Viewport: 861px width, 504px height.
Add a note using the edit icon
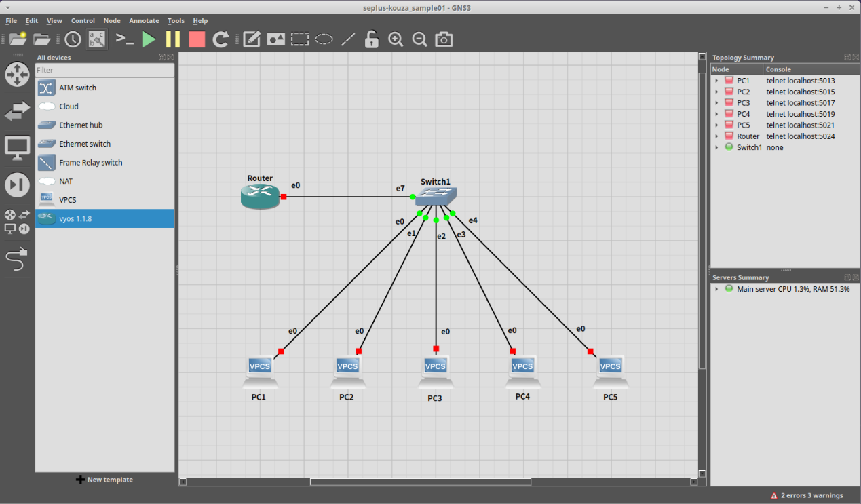tap(252, 39)
